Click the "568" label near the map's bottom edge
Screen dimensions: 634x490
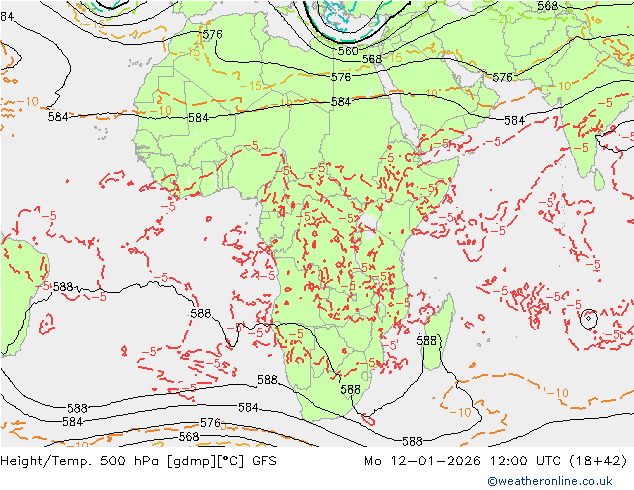pyautogui.click(x=189, y=437)
